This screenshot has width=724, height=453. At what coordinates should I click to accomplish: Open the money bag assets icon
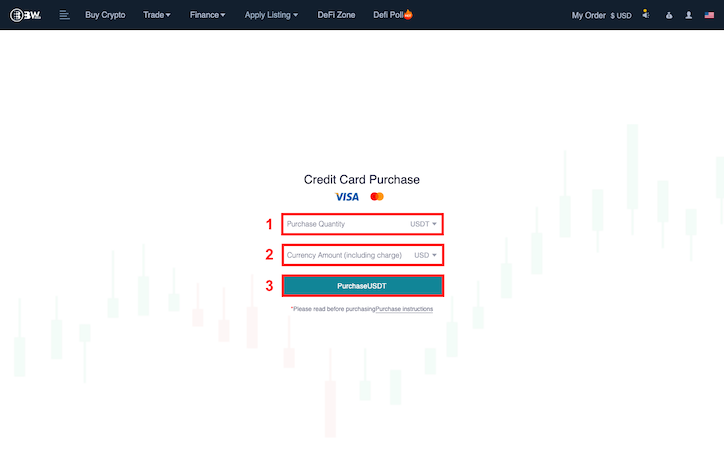tap(669, 16)
